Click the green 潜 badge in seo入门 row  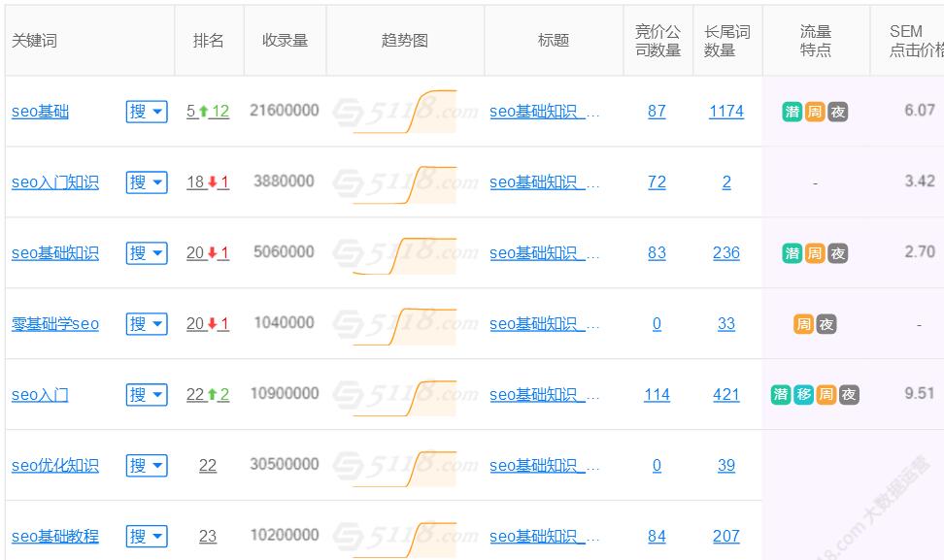tap(781, 395)
